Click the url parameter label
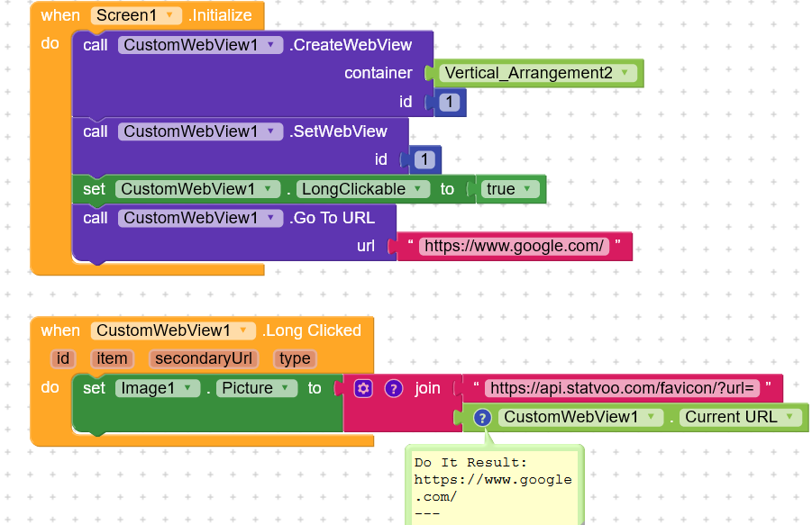The width and height of the screenshot is (812, 525). [x=366, y=246]
